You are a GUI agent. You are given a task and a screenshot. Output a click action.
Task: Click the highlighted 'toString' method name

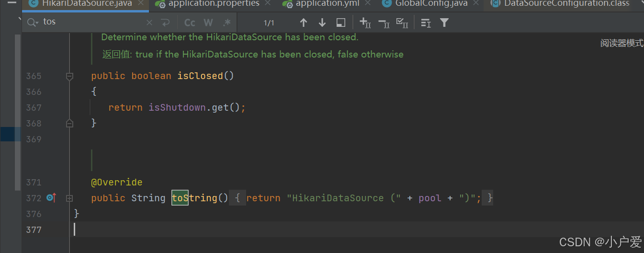200,198
